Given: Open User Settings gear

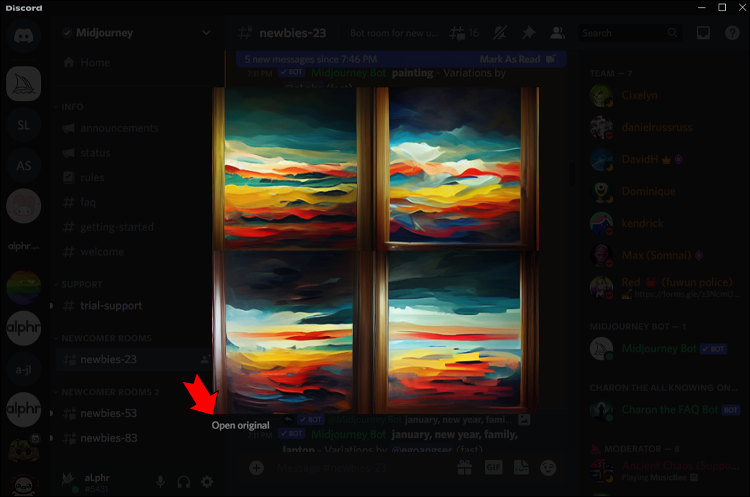Looking at the screenshot, I should coord(207,482).
